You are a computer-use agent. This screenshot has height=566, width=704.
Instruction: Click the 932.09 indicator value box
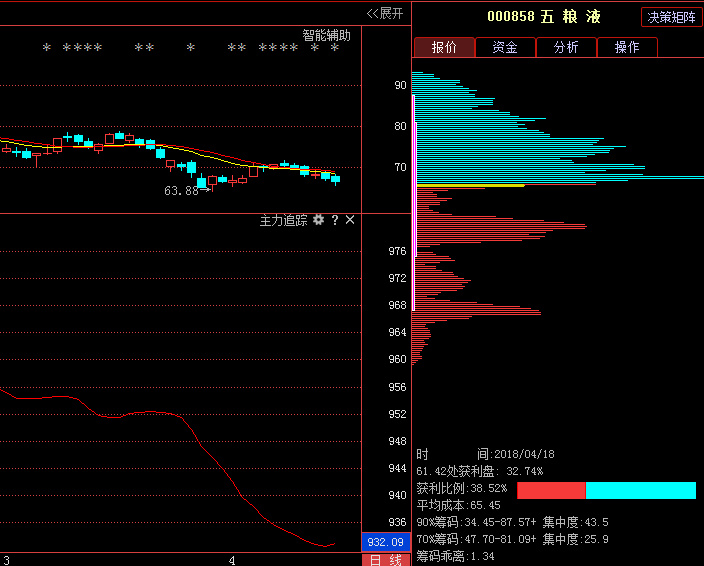click(386, 542)
